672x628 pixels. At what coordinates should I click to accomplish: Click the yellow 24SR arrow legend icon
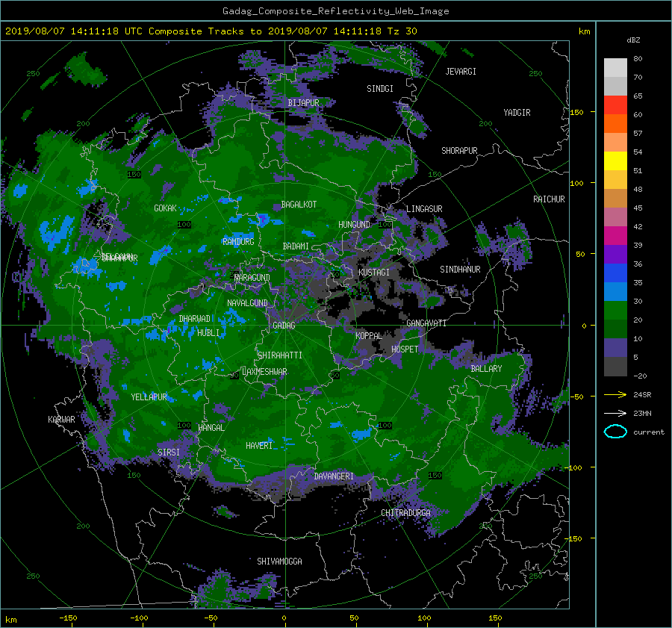(x=615, y=394)
